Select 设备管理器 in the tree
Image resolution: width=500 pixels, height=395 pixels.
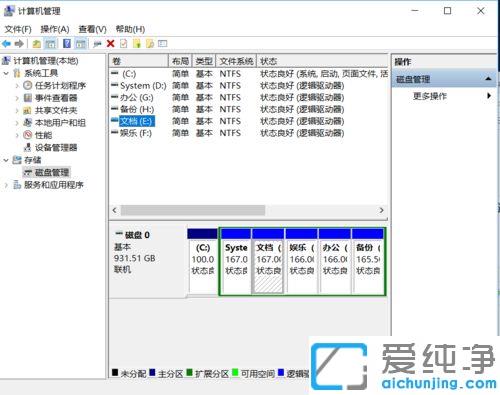pos(56,147)
